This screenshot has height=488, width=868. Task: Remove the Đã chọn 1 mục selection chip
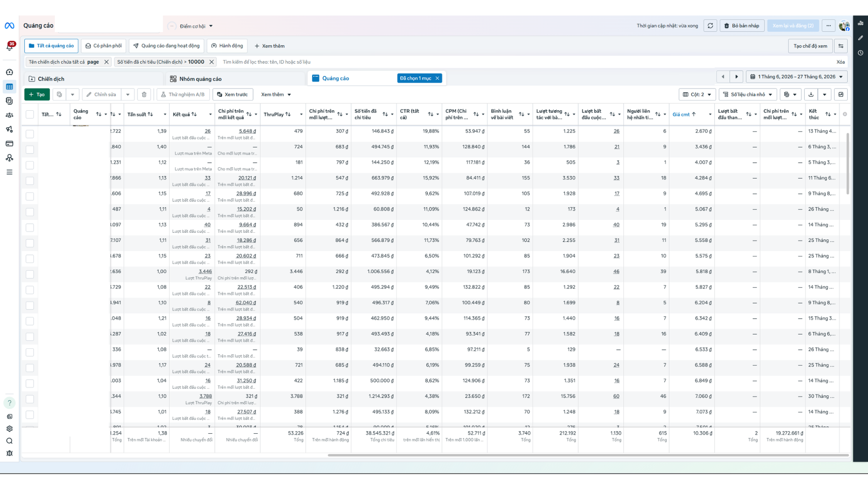tap(438, 78)
